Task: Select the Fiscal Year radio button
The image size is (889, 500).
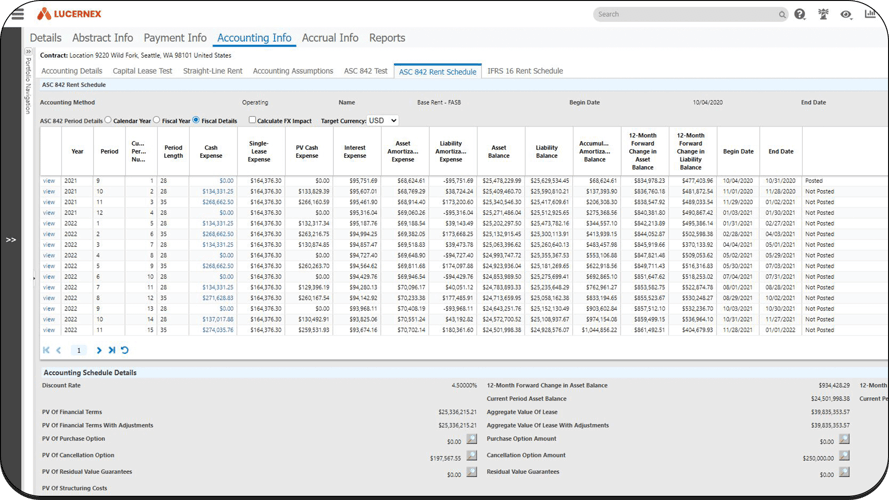Action: [156, 120]
